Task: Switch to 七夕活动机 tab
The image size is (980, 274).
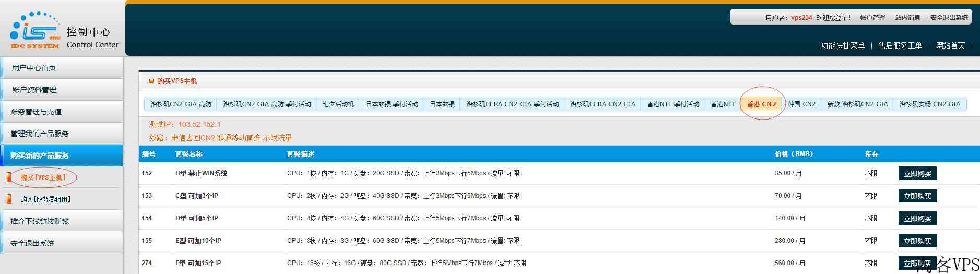Action: [338, 104]
